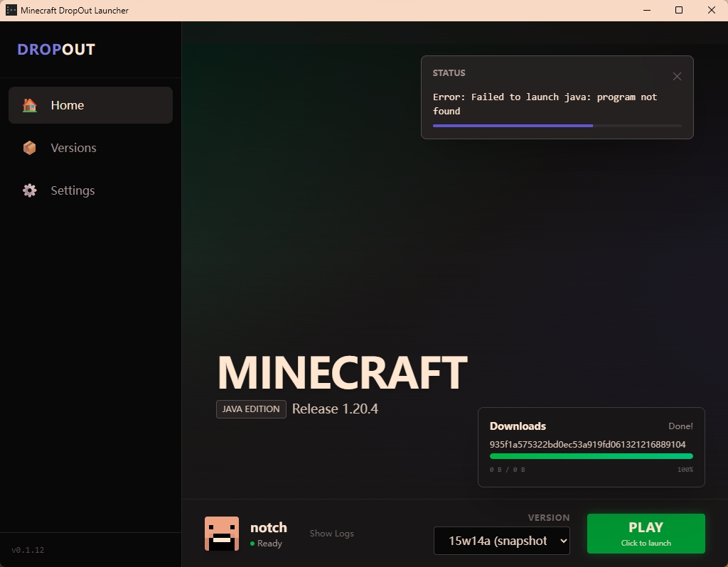Maximize the launcher window
Image resolution: width=728 pixels, height=567 pixels.
(x=679, y=10)
